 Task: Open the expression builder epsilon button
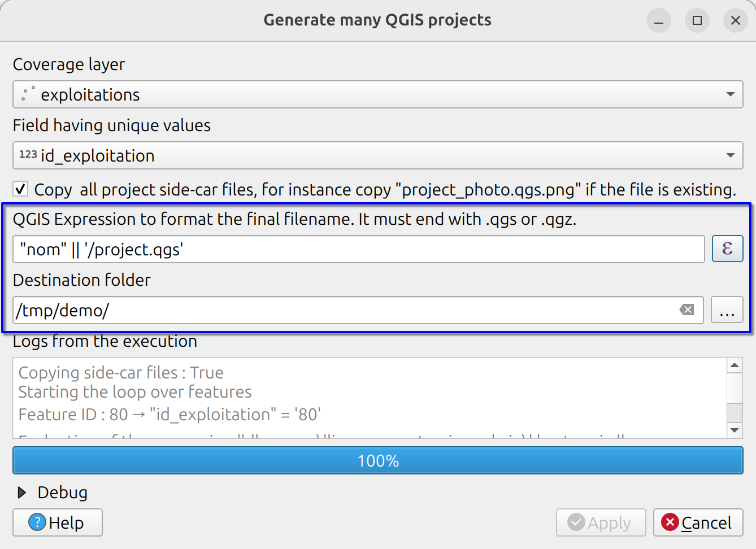click(727, 249)
